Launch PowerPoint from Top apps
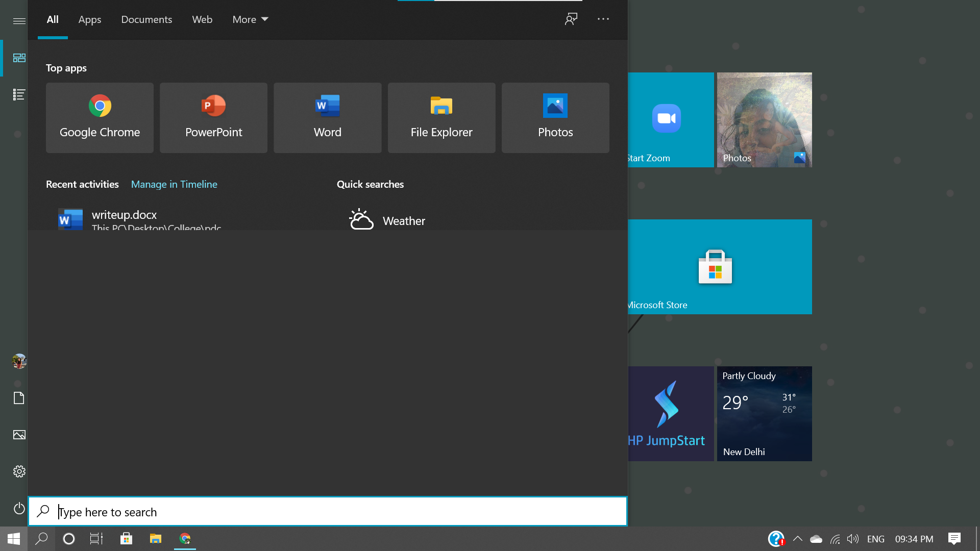Screen dimensions: 980x551 pos(213,118)
